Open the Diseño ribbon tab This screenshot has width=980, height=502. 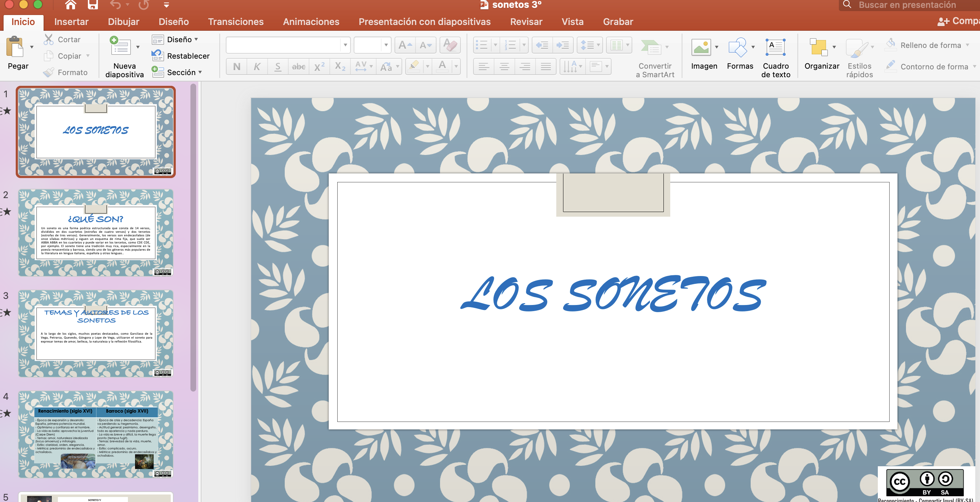[x=174, y=22]
